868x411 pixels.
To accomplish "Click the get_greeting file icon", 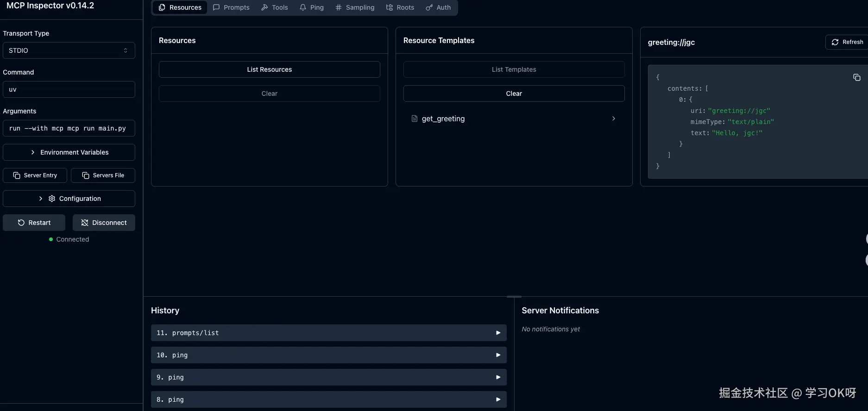I will tap(415, 118).
